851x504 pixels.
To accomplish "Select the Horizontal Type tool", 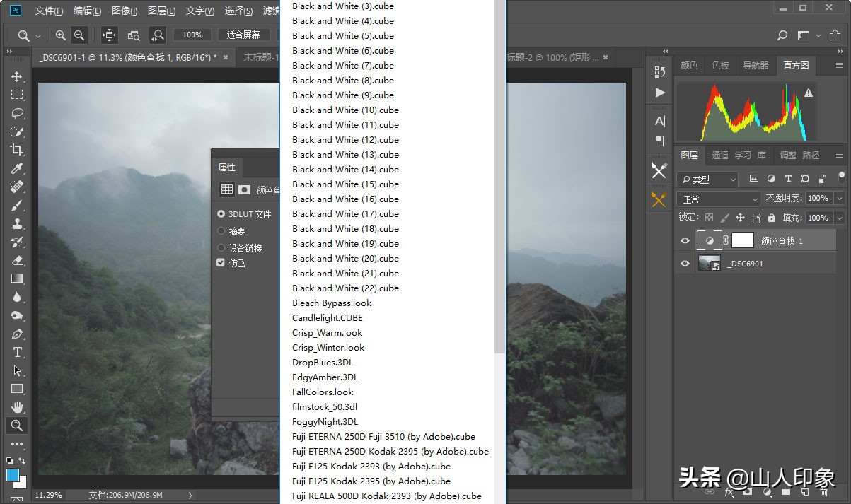I will pos(17,352).
